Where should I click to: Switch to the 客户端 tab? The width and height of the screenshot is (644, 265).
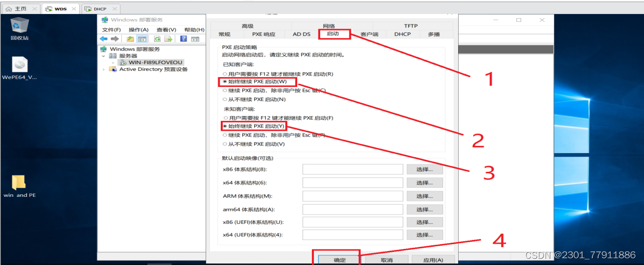369,34
